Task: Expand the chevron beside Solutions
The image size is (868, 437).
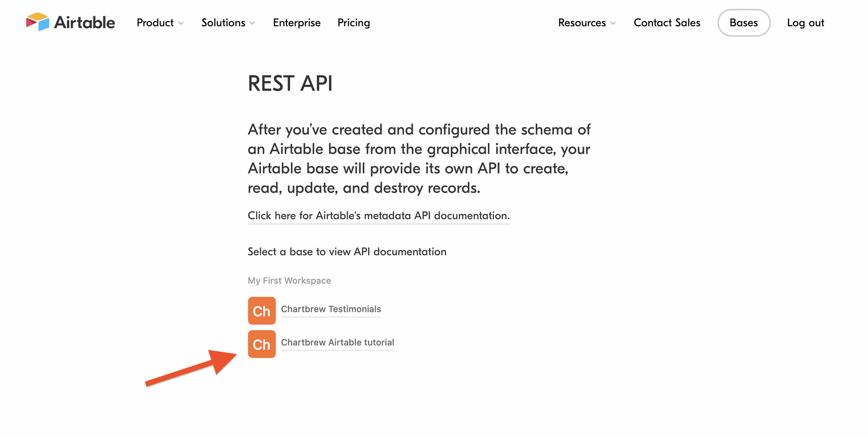Action: [x=253, y=23]
